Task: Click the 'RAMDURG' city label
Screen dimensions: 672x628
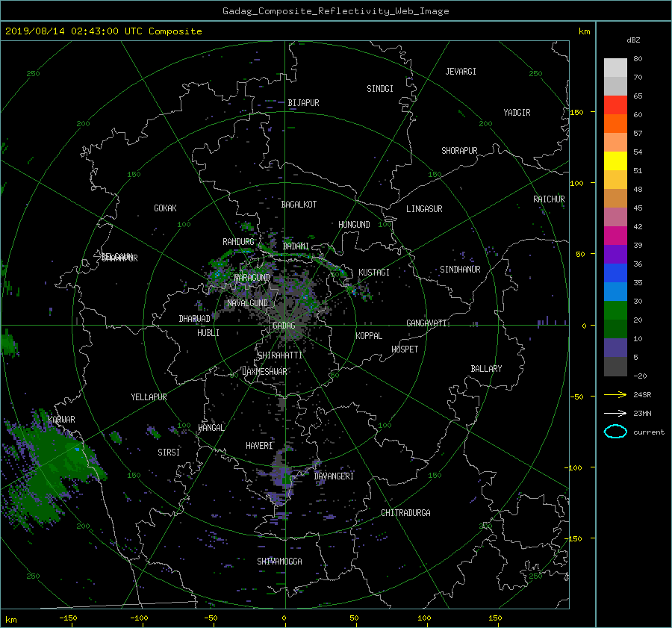Action: [238, 242]
